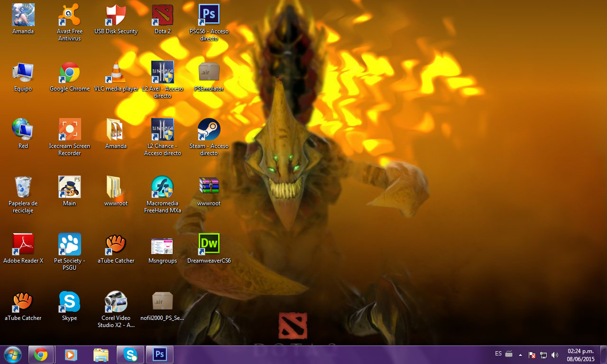Show hidden tray icons arrow
This screenshot has width=607, height=364.
520,355
